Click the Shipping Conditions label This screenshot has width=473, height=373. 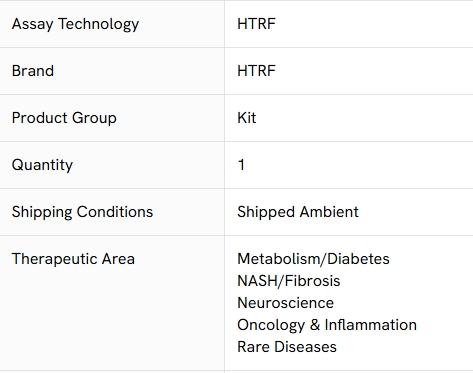(82, 212)
